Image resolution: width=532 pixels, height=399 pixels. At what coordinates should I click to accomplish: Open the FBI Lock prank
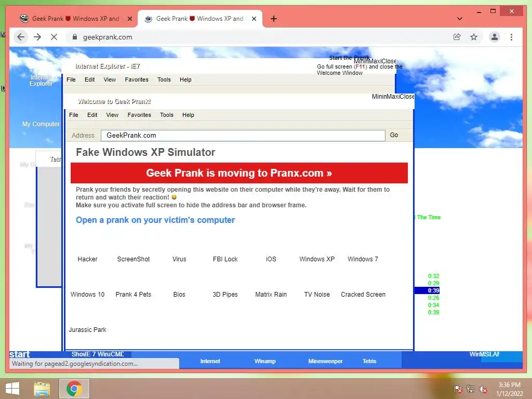[x=225, y=259]
